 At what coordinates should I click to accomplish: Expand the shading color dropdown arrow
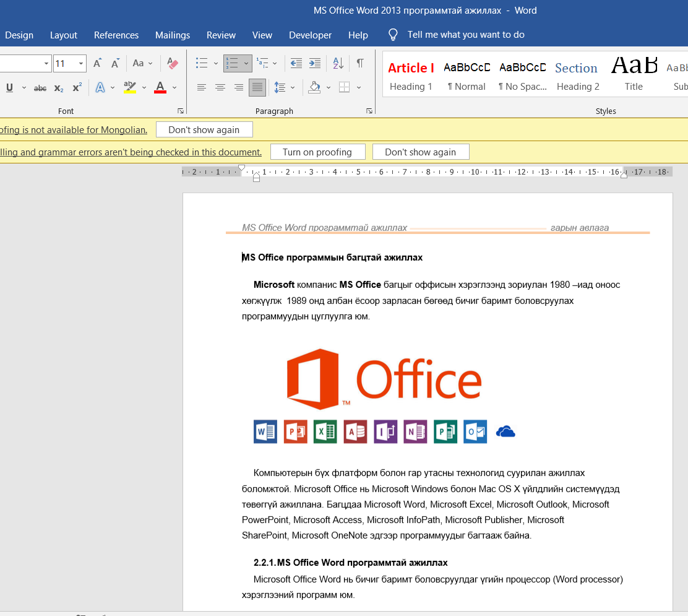point(328,87)
